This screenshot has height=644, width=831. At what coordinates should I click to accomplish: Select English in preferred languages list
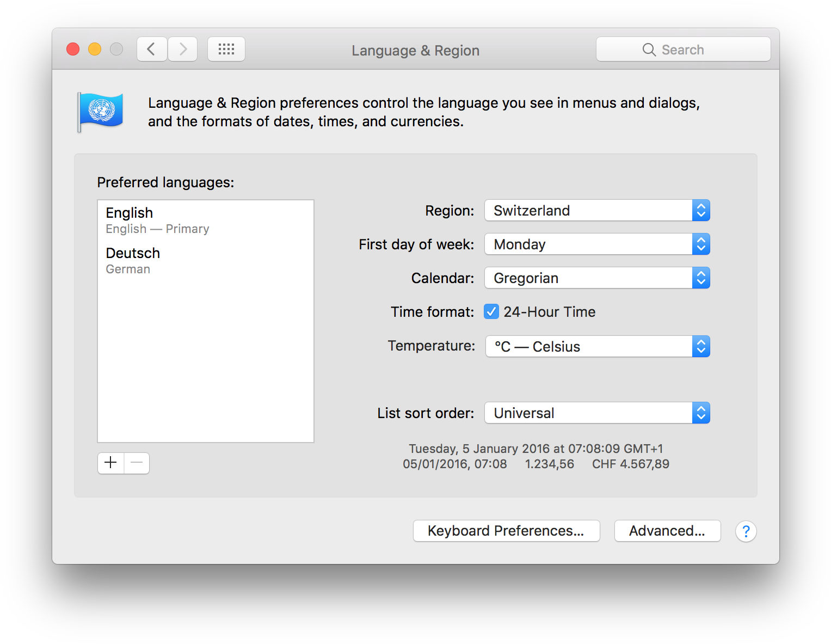pyautogui.click(x=206, y=220)
